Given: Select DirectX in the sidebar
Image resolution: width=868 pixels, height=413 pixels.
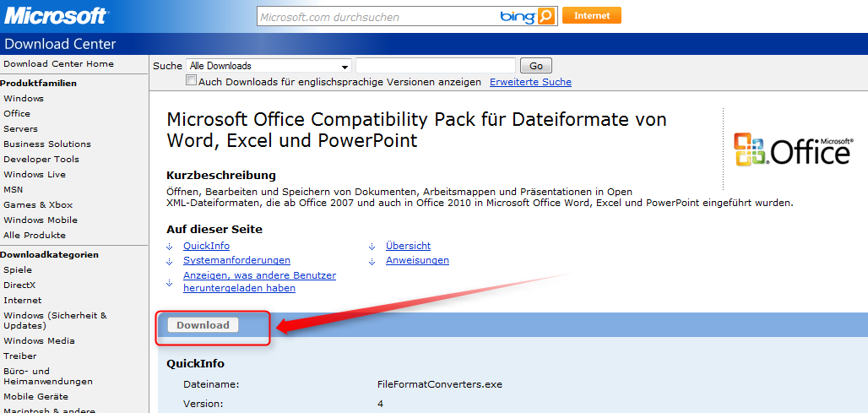Looking at the screenshot, I should coord(19,285).
